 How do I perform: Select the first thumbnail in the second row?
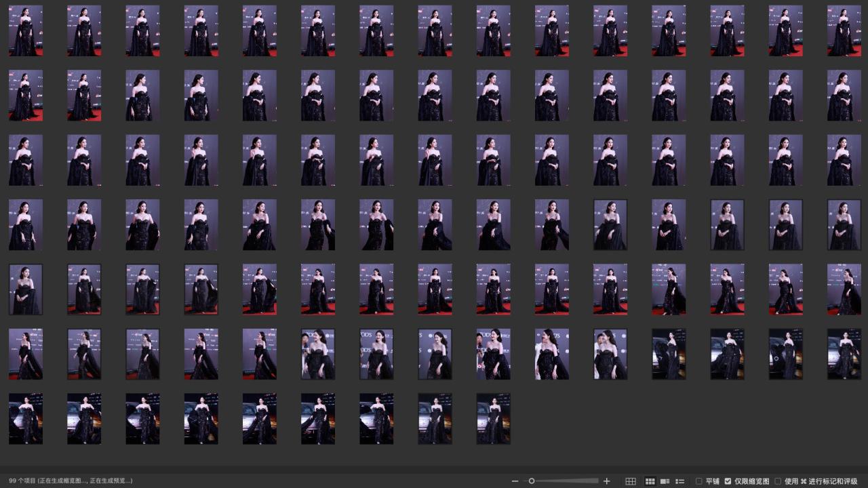point(26,96)
